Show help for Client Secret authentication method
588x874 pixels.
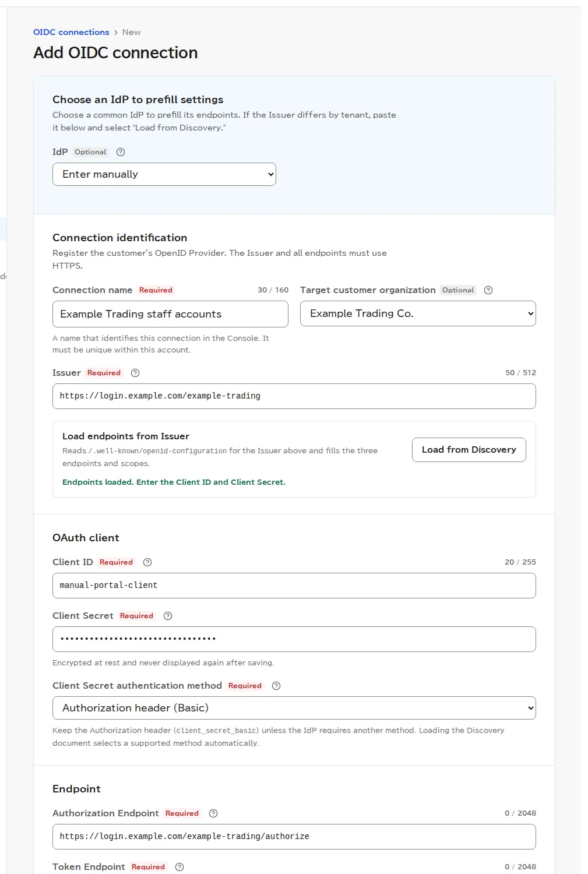click(276, 686)
